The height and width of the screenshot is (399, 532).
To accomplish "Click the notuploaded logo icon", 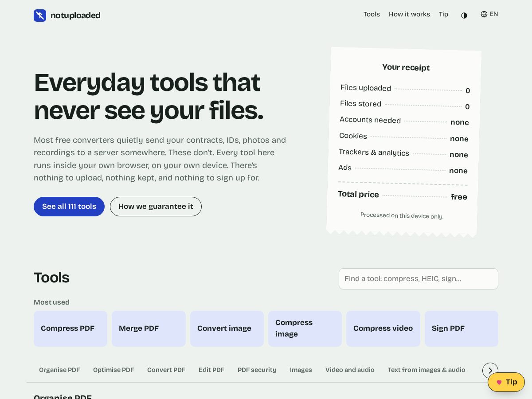I will pos(40,16).
